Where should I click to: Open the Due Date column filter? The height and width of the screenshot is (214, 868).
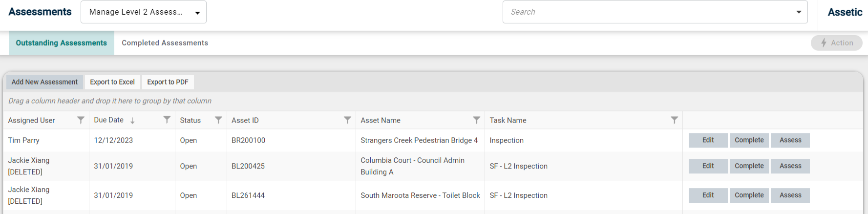pos(167,120)
